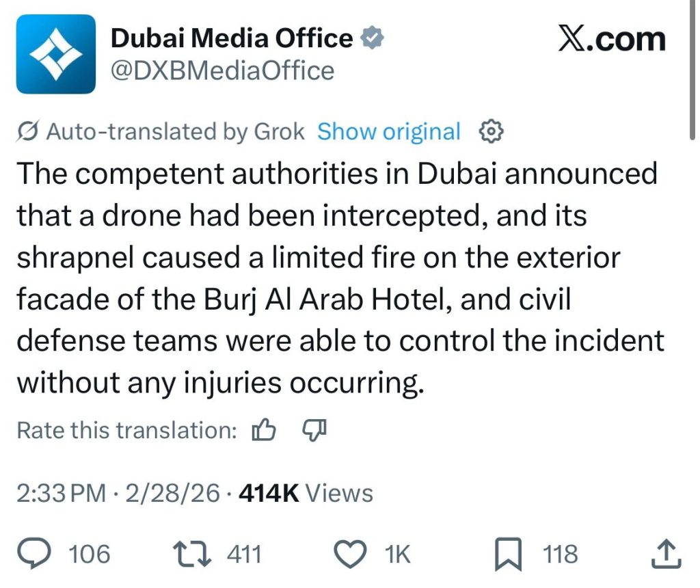This screenshot has width=700, height=588.
Task: Open the 2:33 PM · 2/28/26 timestamp
Action: (x=118, y=493)
